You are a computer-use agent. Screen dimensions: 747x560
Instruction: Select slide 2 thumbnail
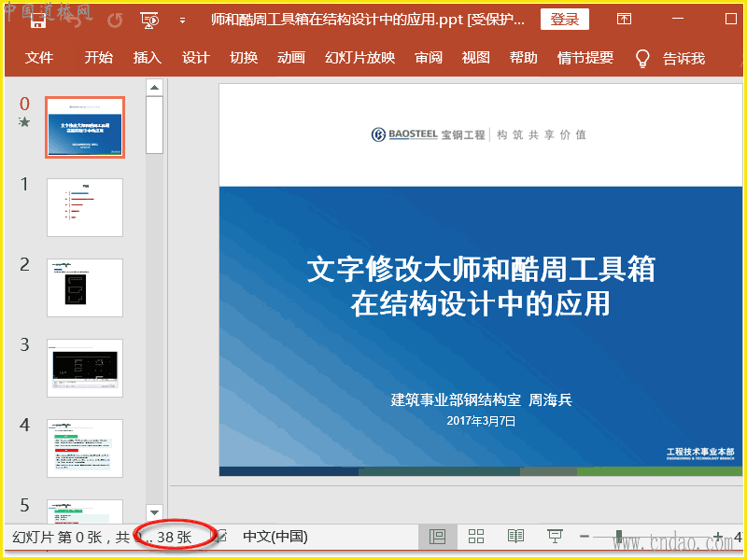point(85,287)
